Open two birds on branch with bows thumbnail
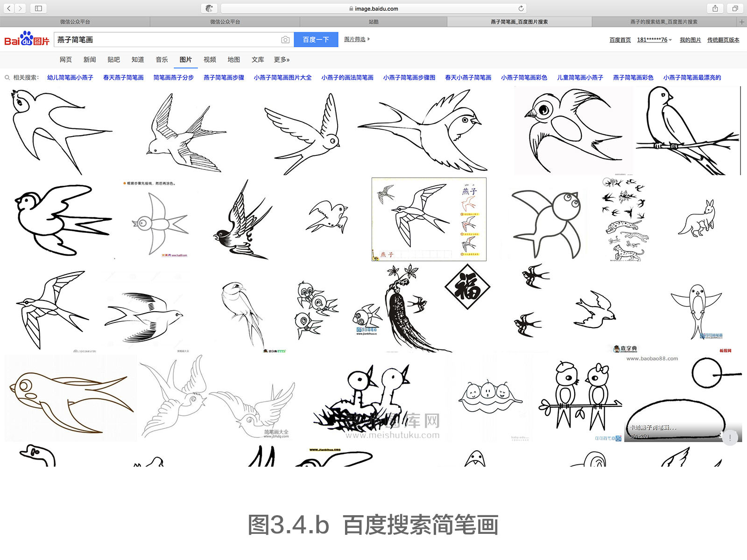 [x=580, y=398]
